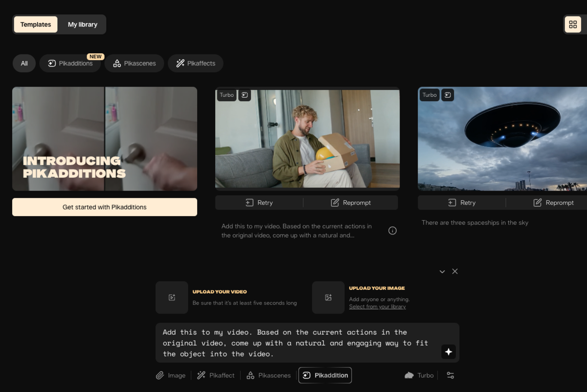Screen dimensions: 587x392
Task: Select the All filter chip
Action: [24, 64]
